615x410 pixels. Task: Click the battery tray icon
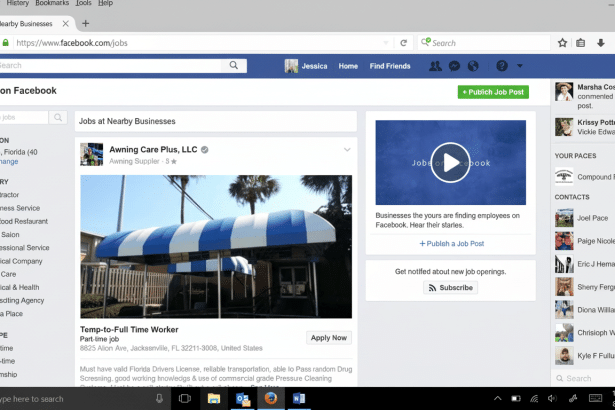516,399
